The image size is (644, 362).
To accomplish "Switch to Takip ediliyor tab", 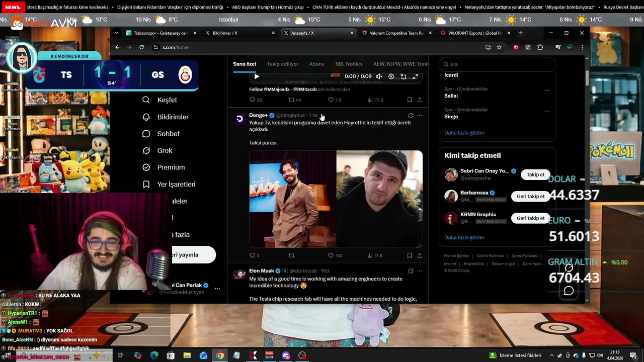I will pos(283,64).
